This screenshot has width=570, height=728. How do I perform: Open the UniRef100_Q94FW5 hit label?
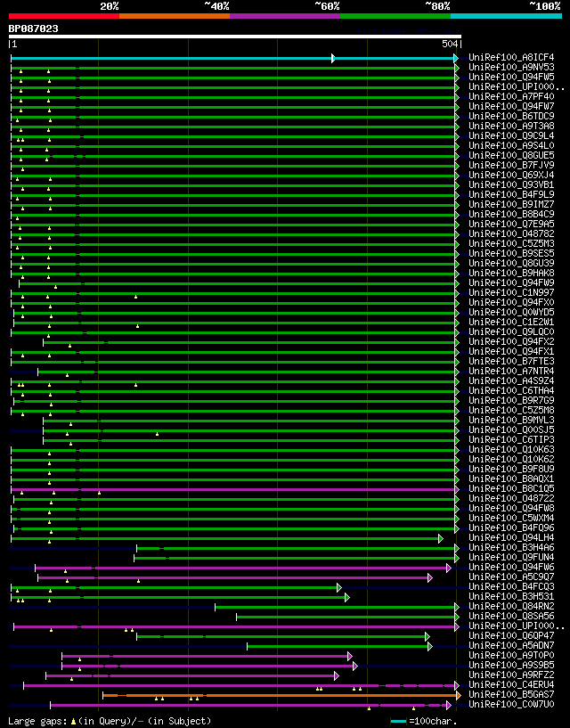(x=511, y=77)
